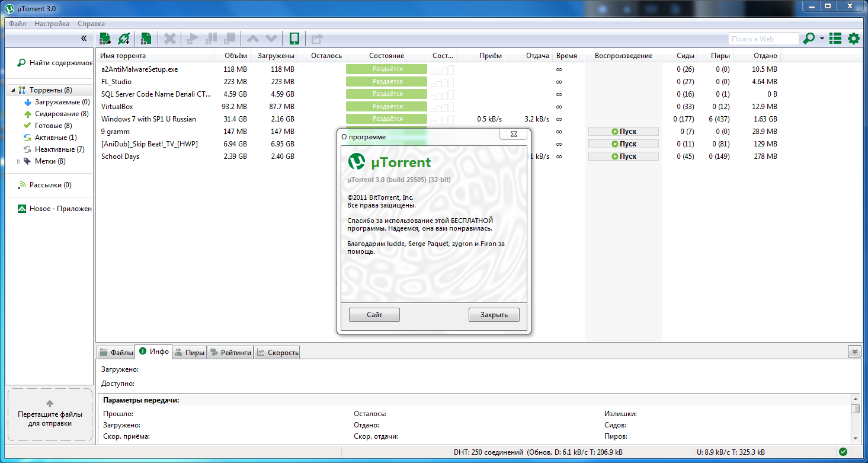This screenshot has width=868, height=463.
Task: Click the Pause torrent toolbar icon
Action: tap(211, 39)
